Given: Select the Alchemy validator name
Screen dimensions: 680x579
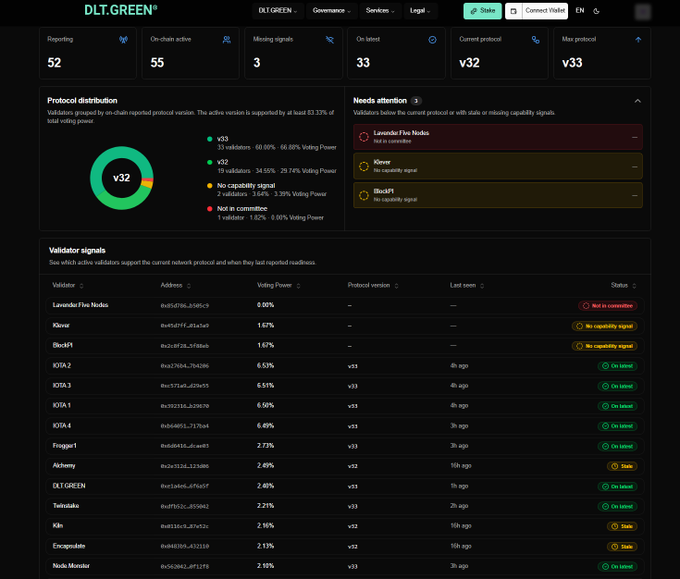Looking at the screenshot, I should [x=64, y=466].
